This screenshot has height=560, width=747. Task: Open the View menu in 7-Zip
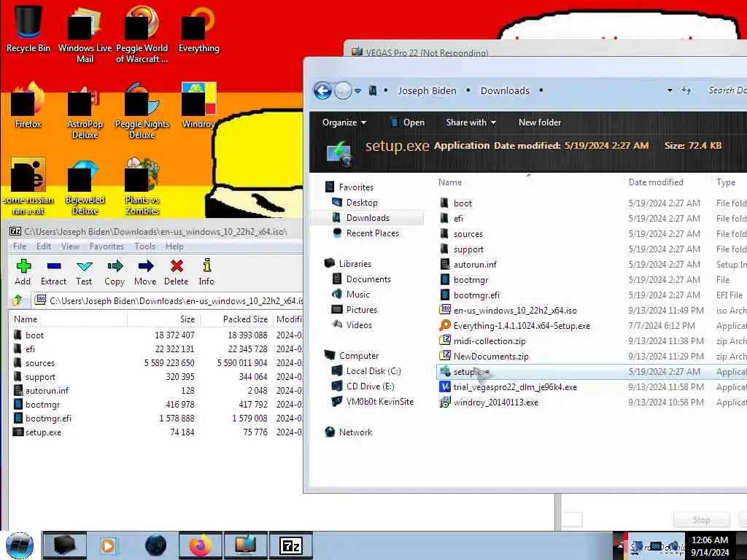tap(70, 246)
